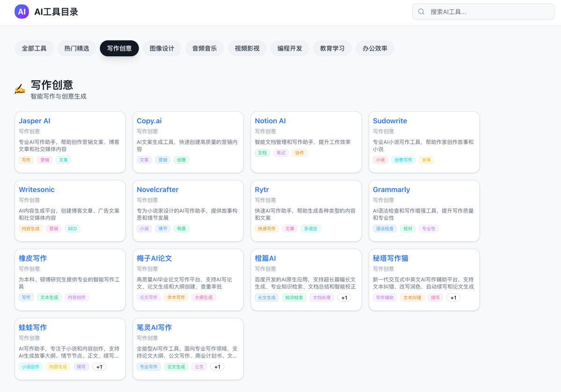
Task: Select the 多语言 tag on Rytr
Action: coord(310,229)
